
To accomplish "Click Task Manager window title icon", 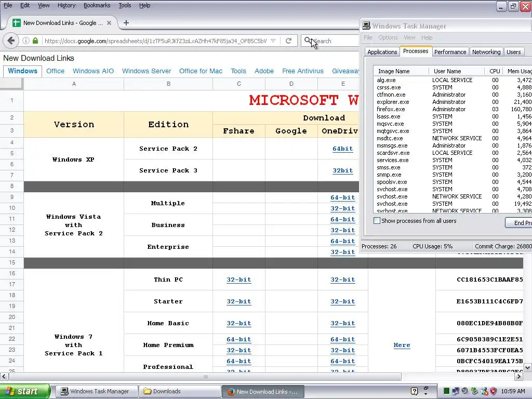I will (x=366, y=26).
